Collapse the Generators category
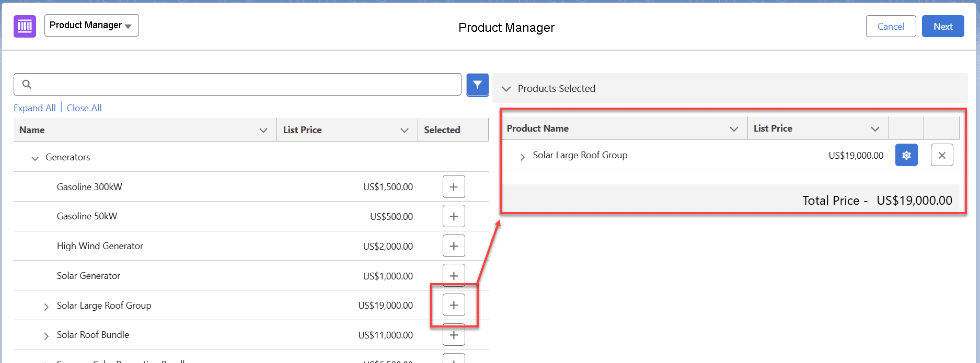The image size is (980, 363). [35, 158]
